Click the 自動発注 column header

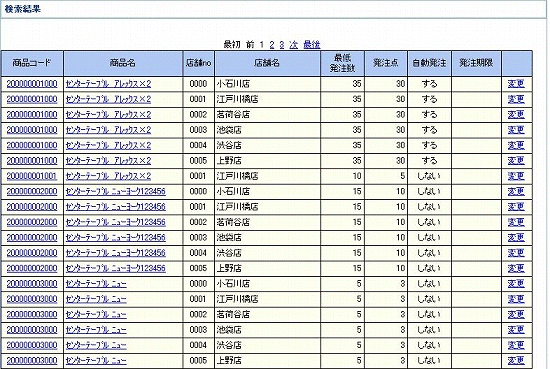[x=429, y=63]
